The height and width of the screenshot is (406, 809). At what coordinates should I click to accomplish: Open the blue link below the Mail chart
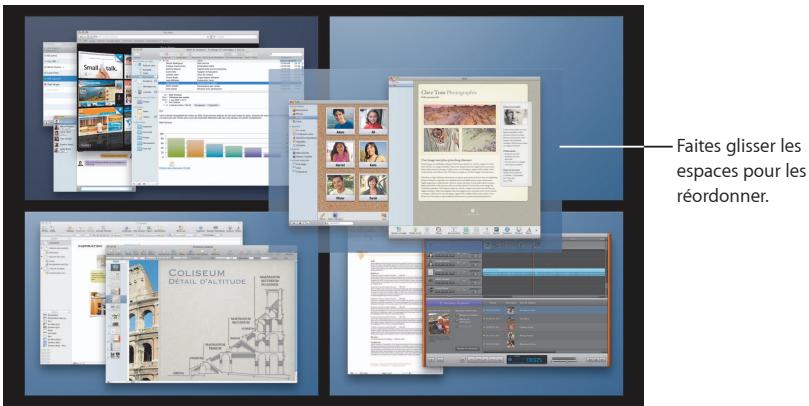click(x=174, y=168)
